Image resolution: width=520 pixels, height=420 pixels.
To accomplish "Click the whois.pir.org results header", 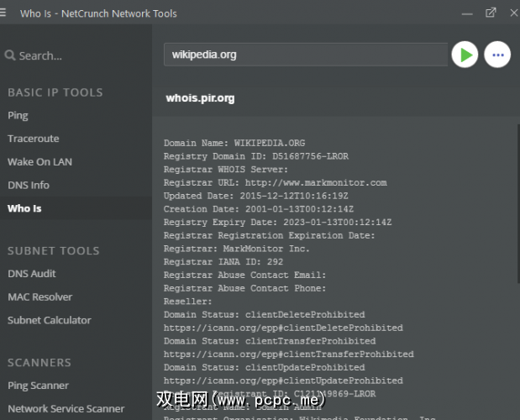I will tap(200, 98).
